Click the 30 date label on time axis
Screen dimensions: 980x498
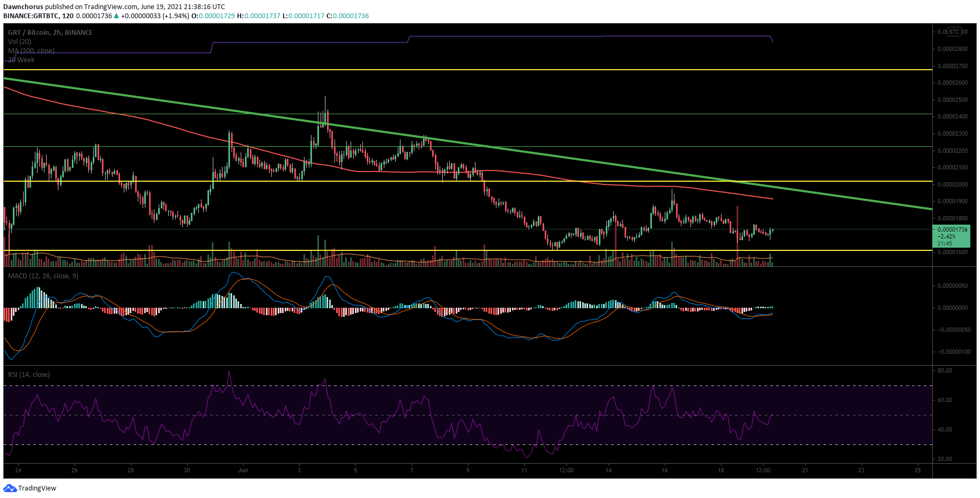point(187,470)
